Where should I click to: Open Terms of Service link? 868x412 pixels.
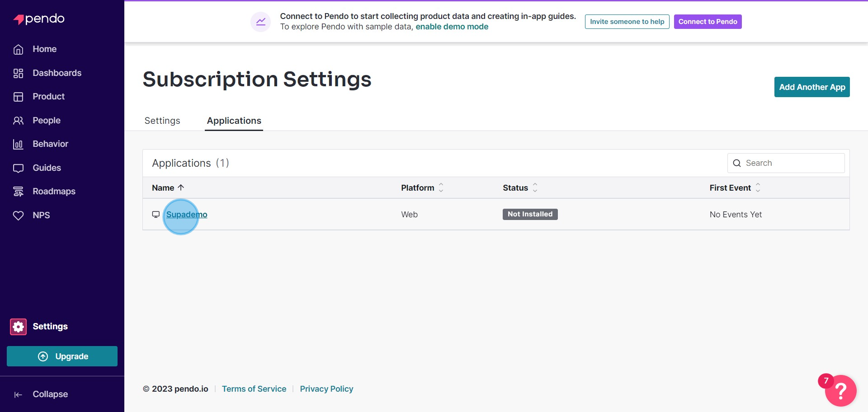pos(254,389)
